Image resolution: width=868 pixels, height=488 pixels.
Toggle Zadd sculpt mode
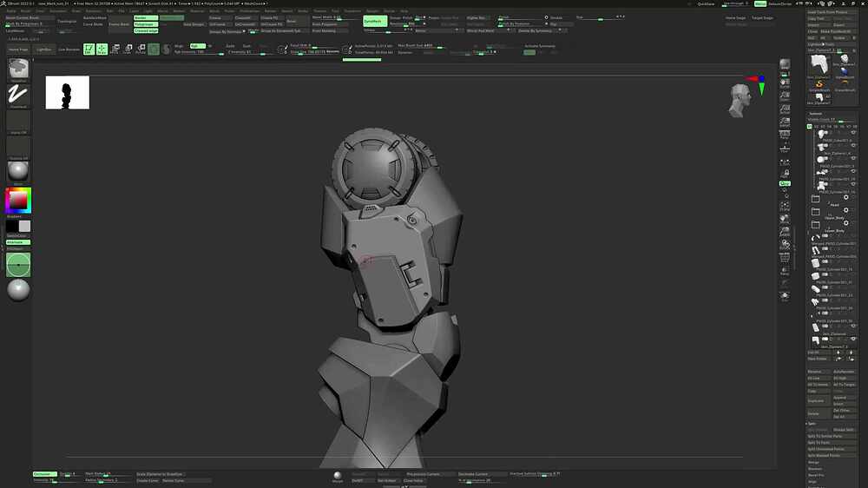[230, 45]
